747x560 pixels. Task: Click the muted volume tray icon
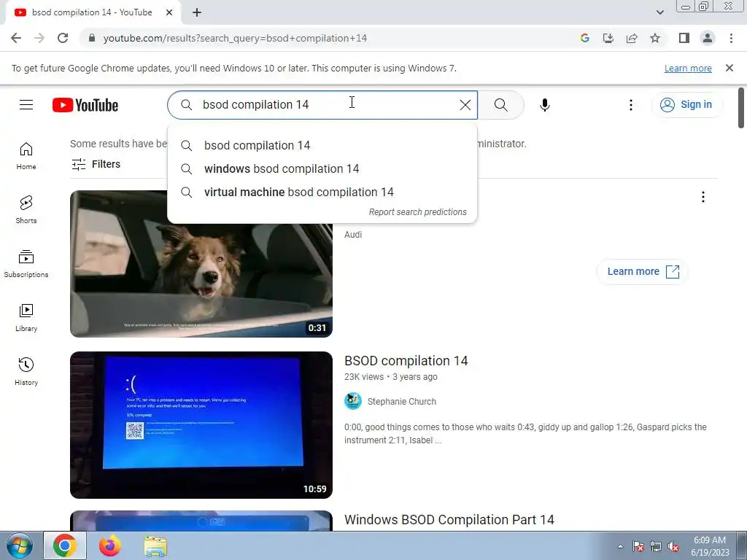click(x=673, y=547)
